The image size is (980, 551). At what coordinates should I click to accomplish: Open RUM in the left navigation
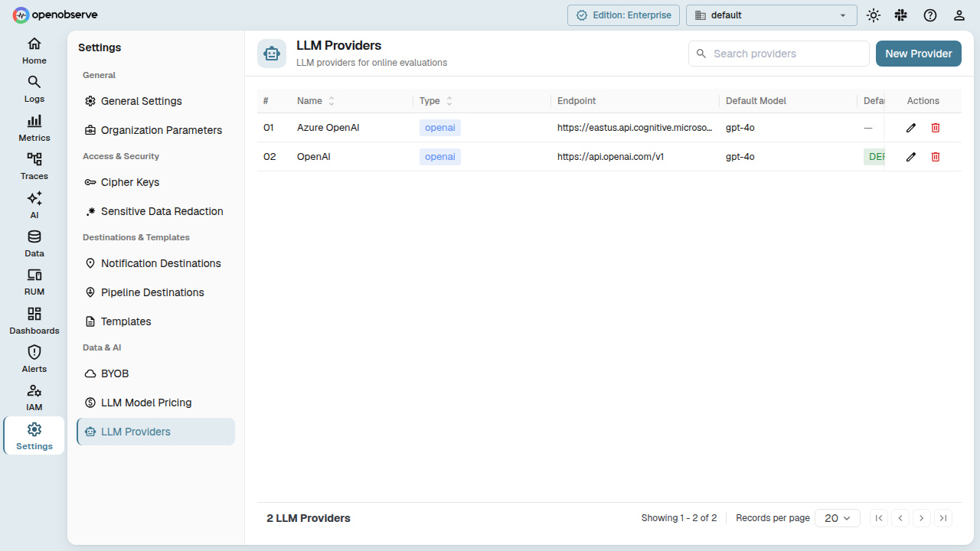tap(34, 282)
